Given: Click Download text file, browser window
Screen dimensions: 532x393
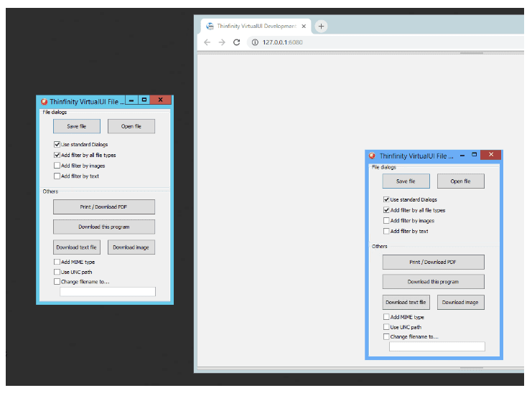Looking at the screenshot, I should pos(406,302).
